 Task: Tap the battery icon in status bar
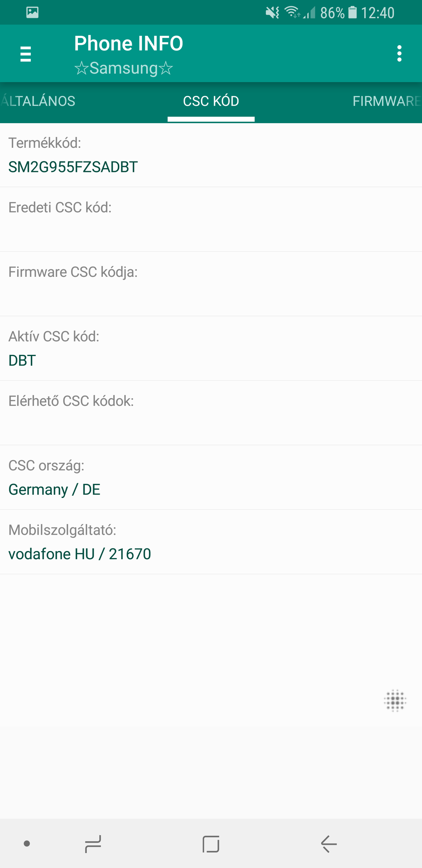352,12
